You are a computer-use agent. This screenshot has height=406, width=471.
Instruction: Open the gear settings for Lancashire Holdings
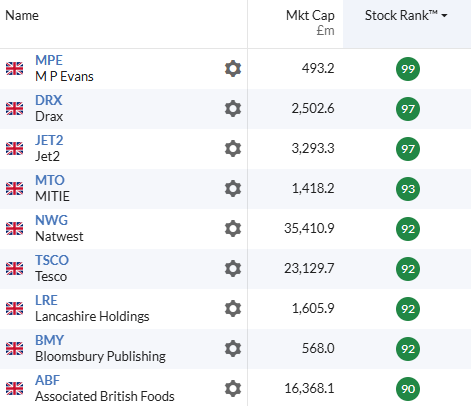233,309
